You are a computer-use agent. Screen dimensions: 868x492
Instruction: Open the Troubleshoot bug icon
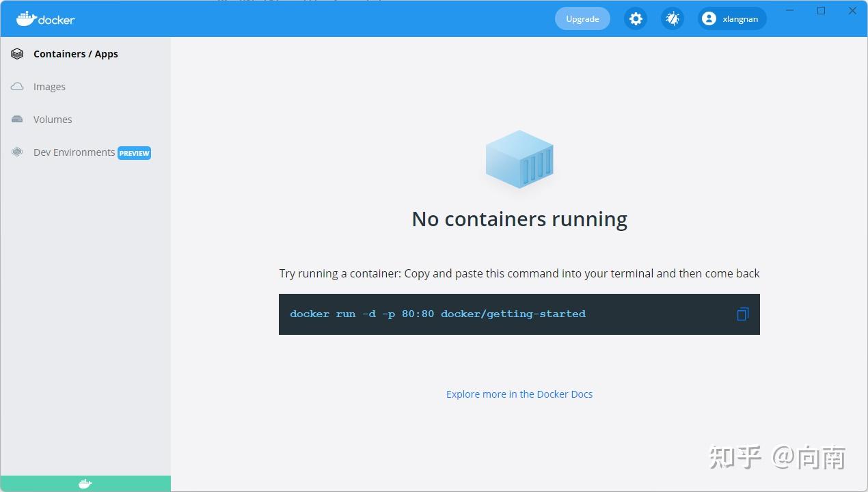tap(673, 18)
